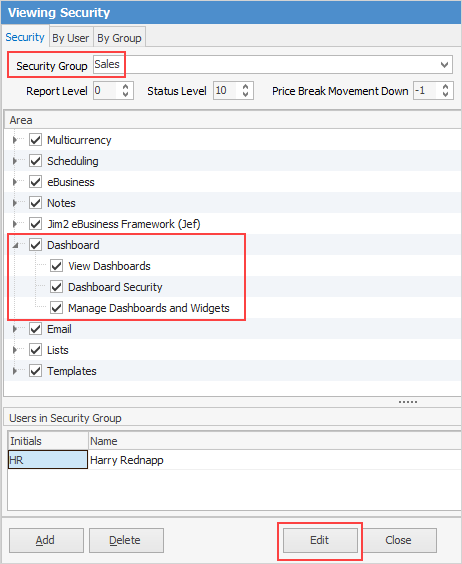
Task: Toggle the Notes checkbox
Action: click(x=35, y=203)
